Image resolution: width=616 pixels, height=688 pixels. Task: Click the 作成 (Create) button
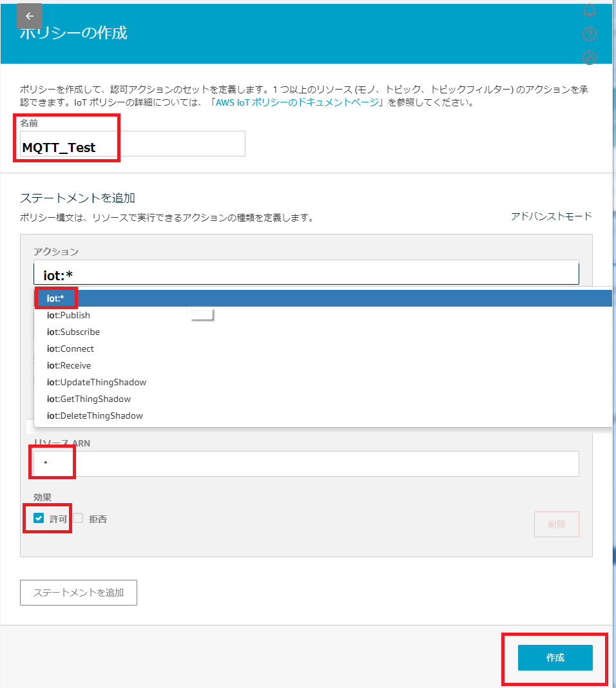555,658
